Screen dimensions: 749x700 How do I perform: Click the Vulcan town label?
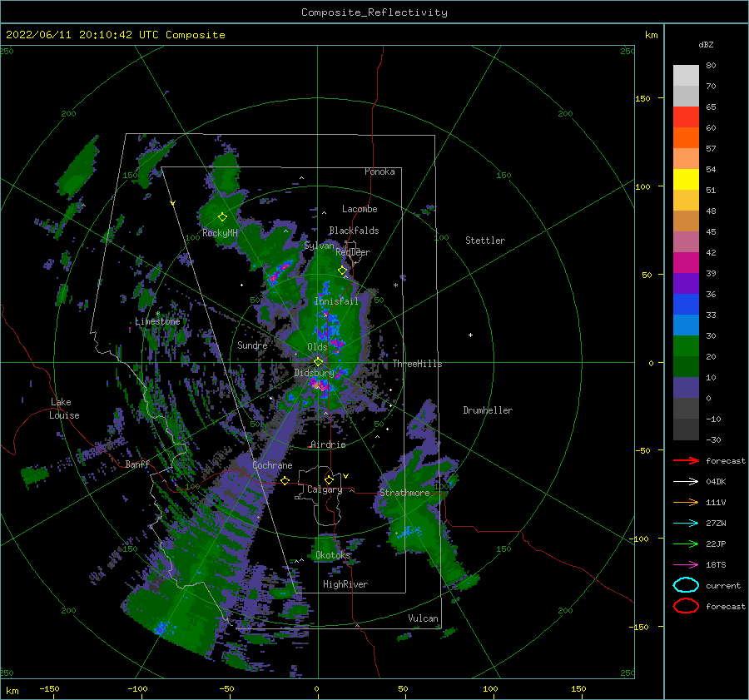(423, 618)
